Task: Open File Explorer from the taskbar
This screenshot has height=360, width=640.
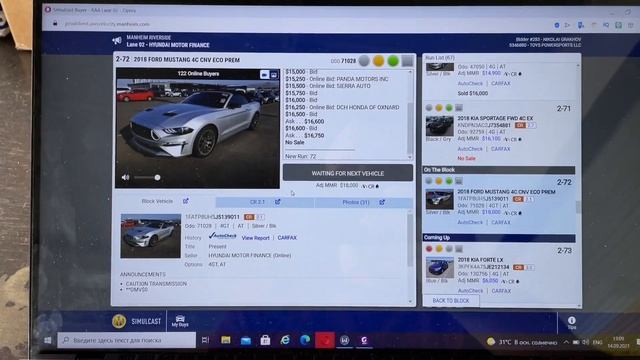Action: 226,340
